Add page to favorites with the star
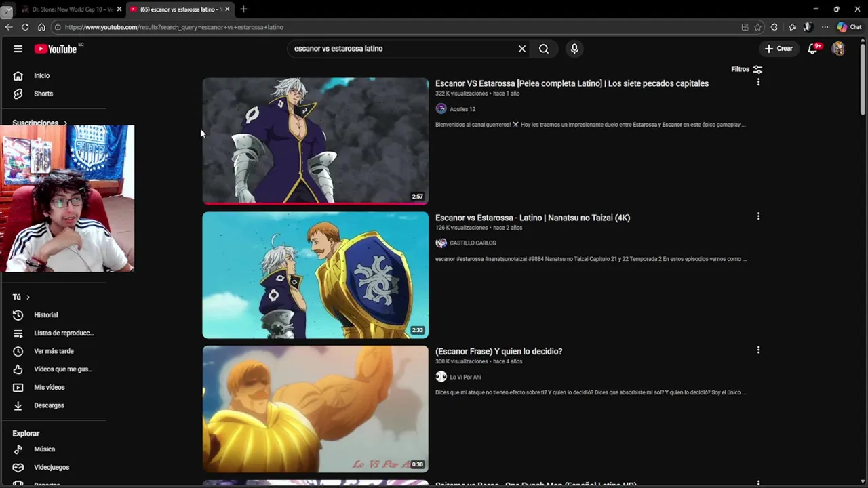Image resolution: width=868 pixels, height=488 pixels. click(757, 27)
